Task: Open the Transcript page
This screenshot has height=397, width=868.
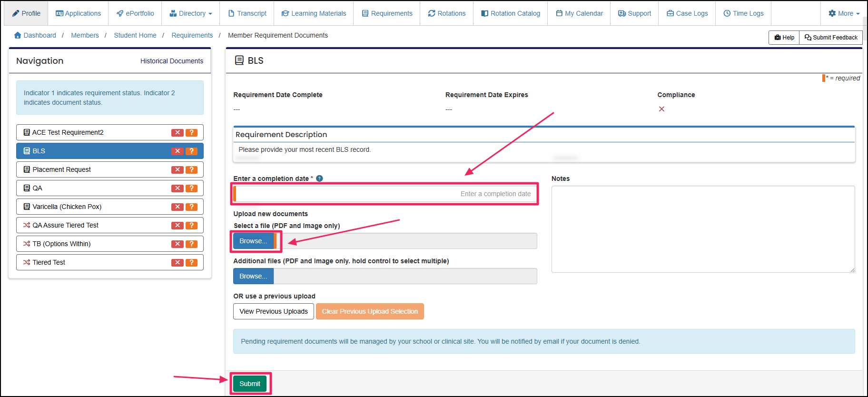Action: point(247,13)
